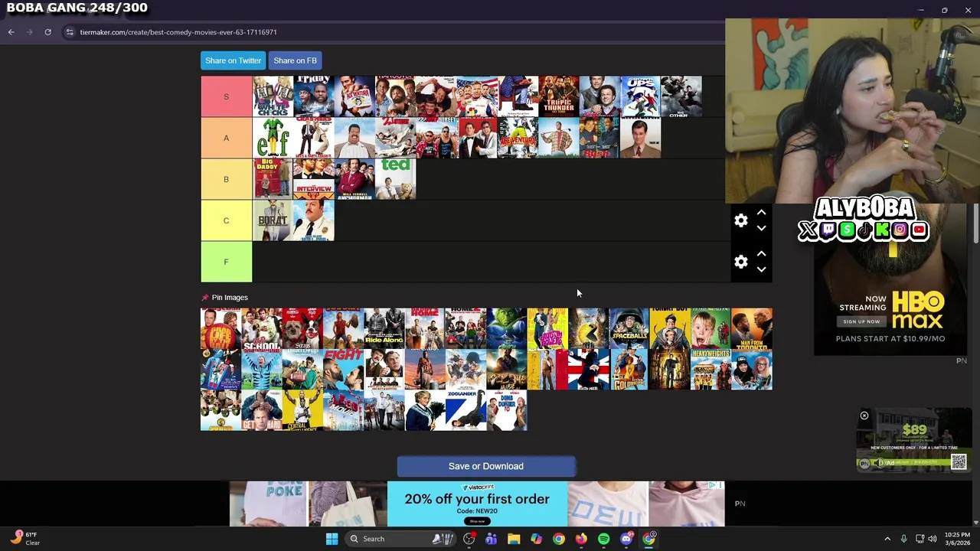Open Spotify from the taskbar
This screenshot has width=980, height=551.
pyautogui.click(x=604, y=539)
